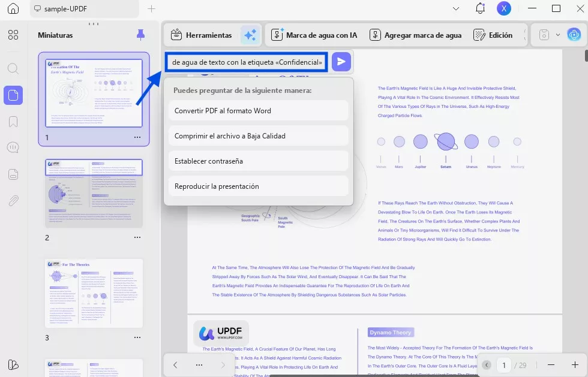Switch to Edición mode

click(493, 35)
